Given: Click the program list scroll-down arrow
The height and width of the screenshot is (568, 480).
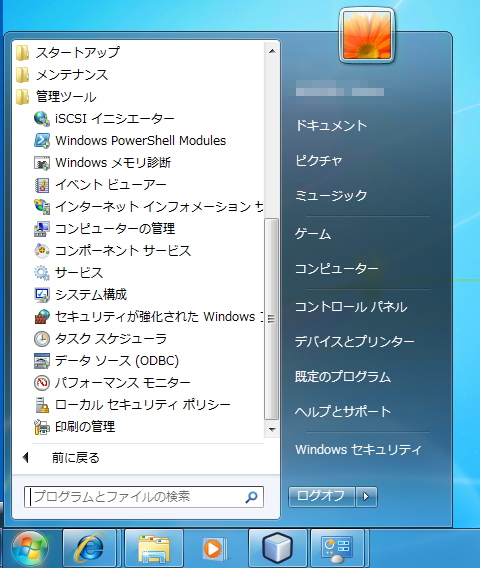Looking at the screenshot, I should [272, 430].
